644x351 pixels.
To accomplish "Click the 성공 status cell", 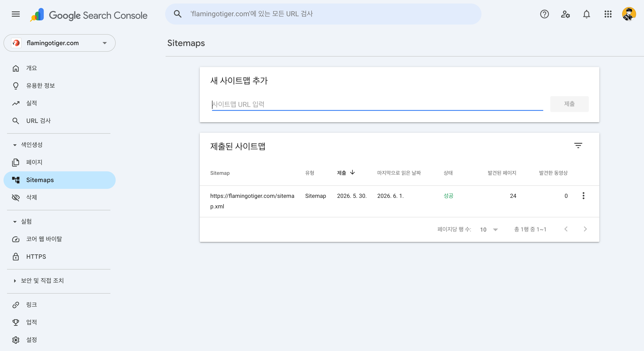I will pyautogui.click(x=448, y=196).
